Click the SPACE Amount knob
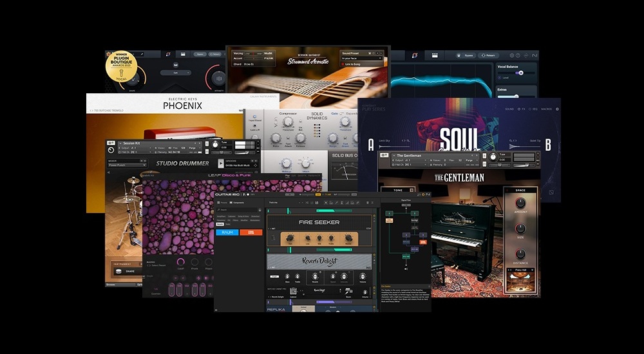This screenshot has height=354, width=644. [x=520, y=203]
